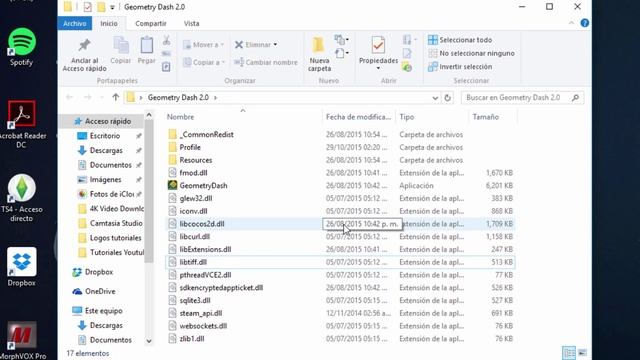Open the Propiedades icon
This screenshot has height=360, width=640.
coord(378,44)
